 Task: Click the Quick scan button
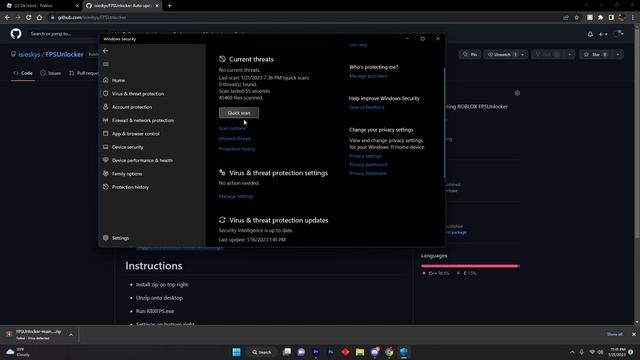239,113
